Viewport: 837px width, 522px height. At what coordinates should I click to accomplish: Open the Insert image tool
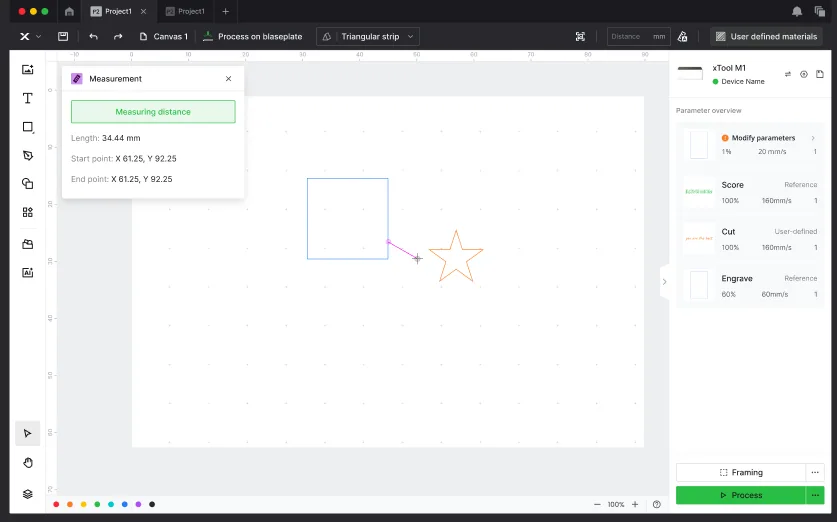coord(28,69)
